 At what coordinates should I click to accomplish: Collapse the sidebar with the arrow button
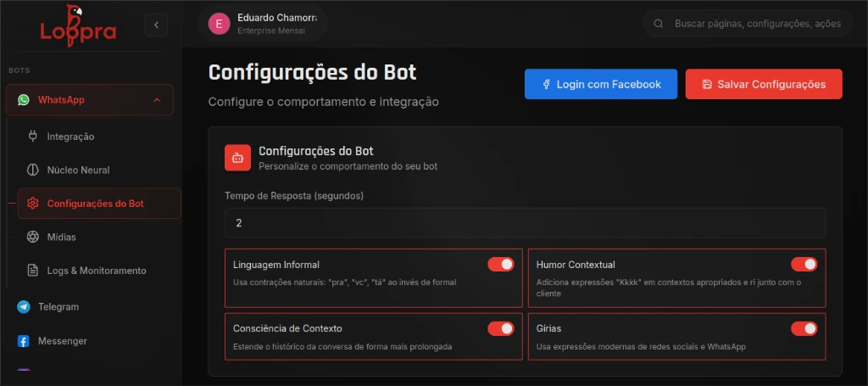tap(156, 25)
